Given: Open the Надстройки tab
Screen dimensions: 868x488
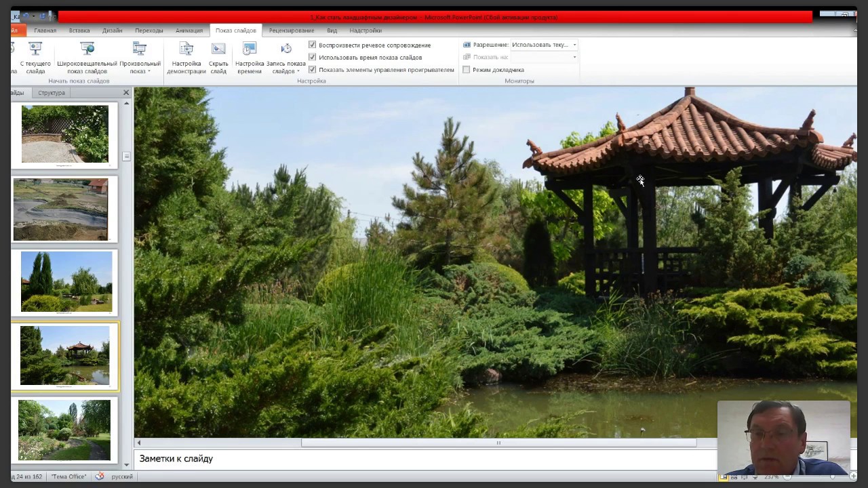Looking at the screenshot, I should pos(366,30).
